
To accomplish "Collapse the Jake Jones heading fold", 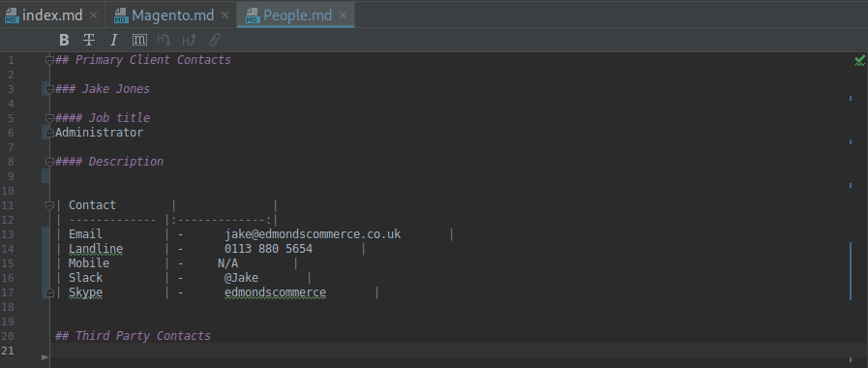I will tap(49, 89).
